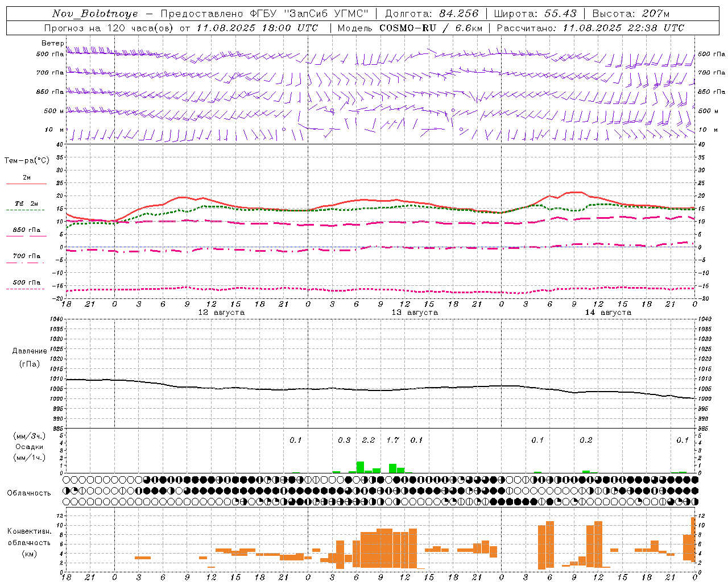Click forecast start text "11.08.2025 18:00 UTC"
The height and width of the screenshot is (582, 728).
tap(257, 28)
